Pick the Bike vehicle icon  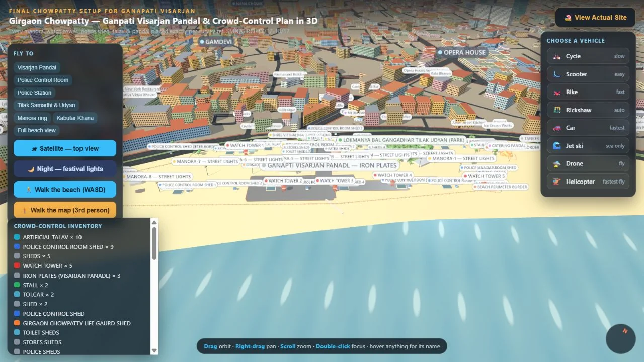(x=556, y=92)
